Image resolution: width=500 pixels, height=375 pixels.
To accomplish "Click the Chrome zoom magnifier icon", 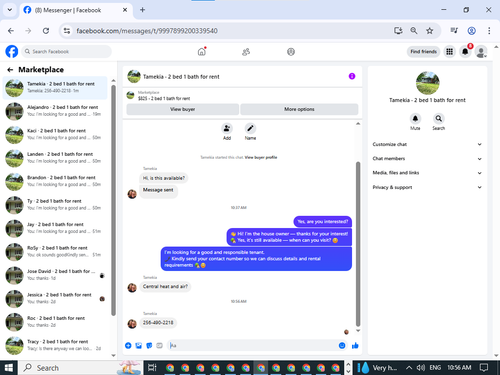I will pyautogui.click(x=414, y=31).
